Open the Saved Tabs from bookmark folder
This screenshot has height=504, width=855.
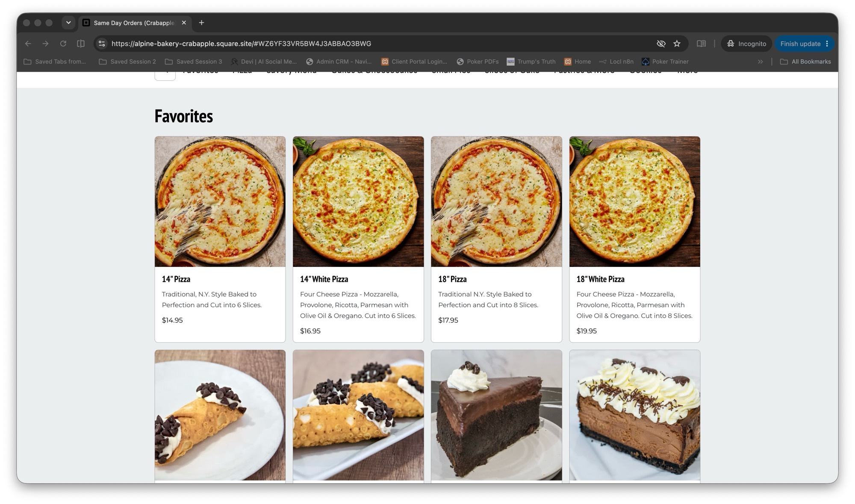pyautogui.click(x=55, y=62)
